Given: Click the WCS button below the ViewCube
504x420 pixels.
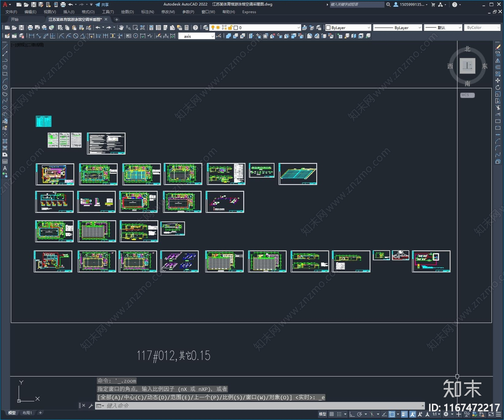Looking at the screenshot, I should tap(467, 95).
